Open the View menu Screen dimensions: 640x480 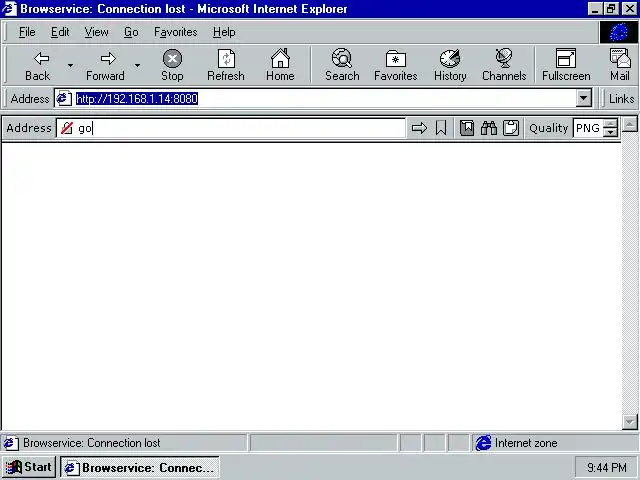point(96,32)
